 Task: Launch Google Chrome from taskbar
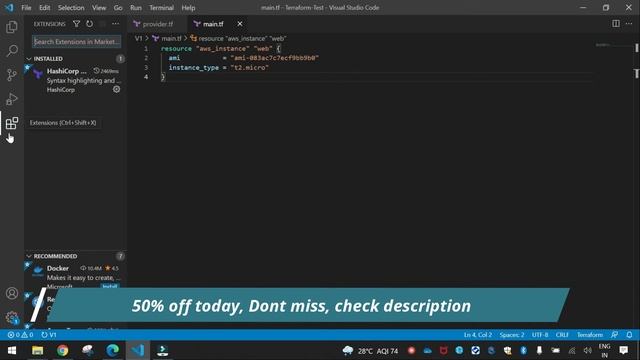(x=62, y=351)
